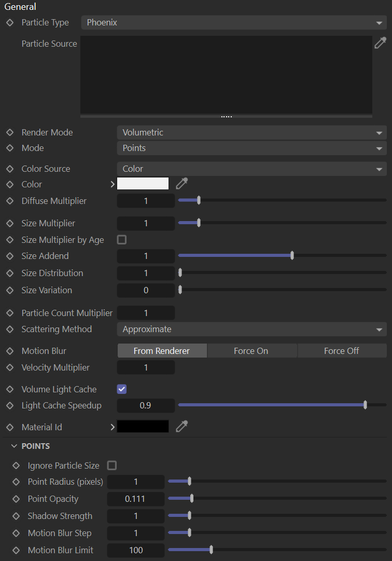Click keyframe diamond for Point Opacity

(16, 499)
